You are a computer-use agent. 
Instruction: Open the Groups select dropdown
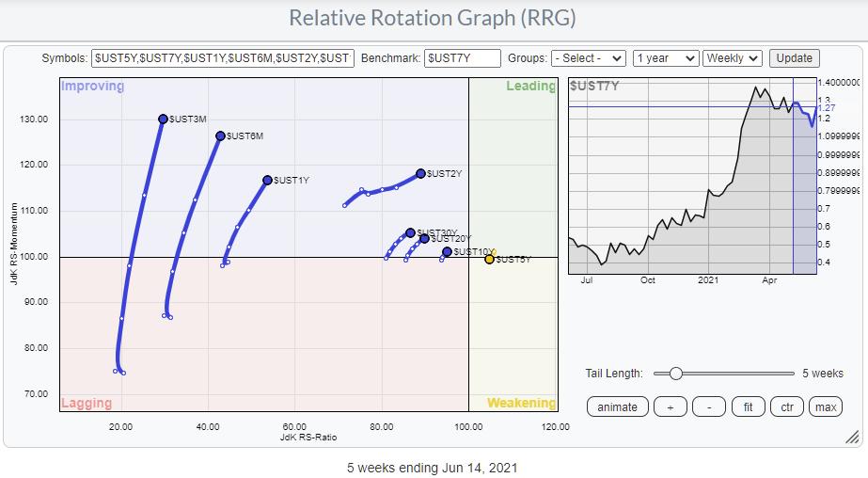[x=589, y=58]
